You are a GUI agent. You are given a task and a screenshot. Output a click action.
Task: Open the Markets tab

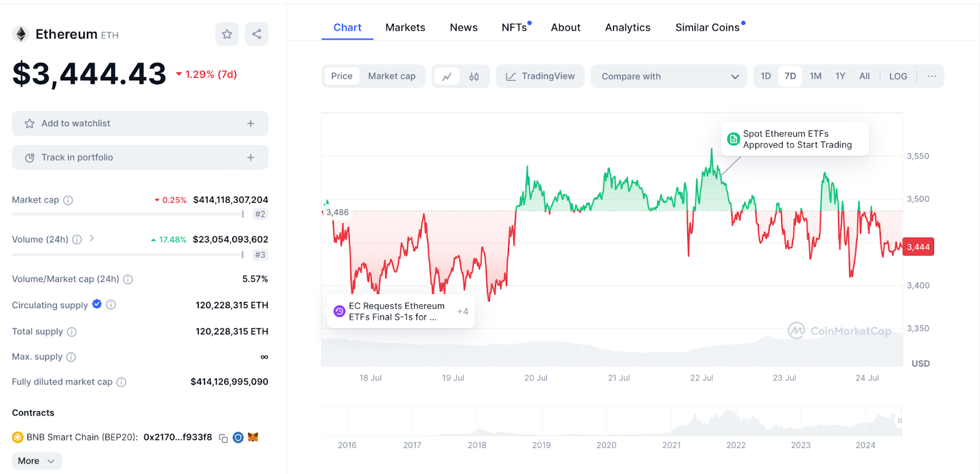[405, 28]
